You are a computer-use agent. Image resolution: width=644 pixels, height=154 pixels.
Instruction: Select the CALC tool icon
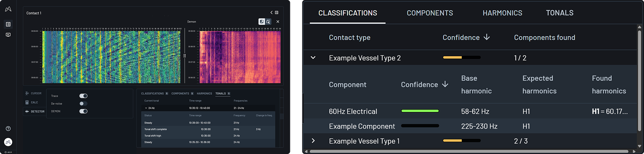(x=27, y=102)
